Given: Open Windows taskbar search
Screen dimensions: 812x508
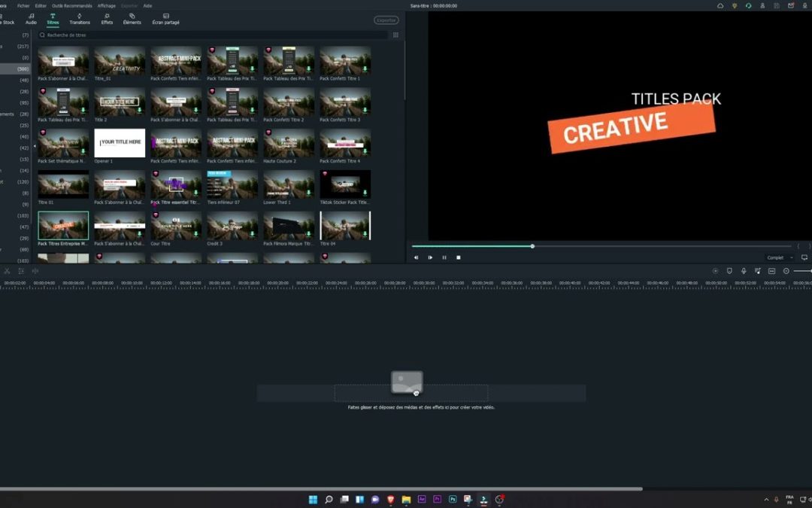Looking at the screenshot, I should click(x=329, y=500).
